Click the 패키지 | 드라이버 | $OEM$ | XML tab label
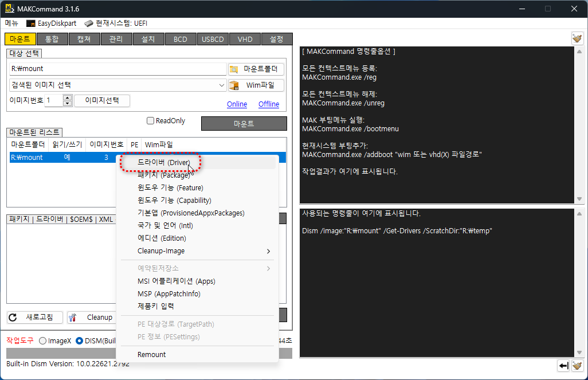This screenshot has width=588, height=380. click(x=61, y=219)
